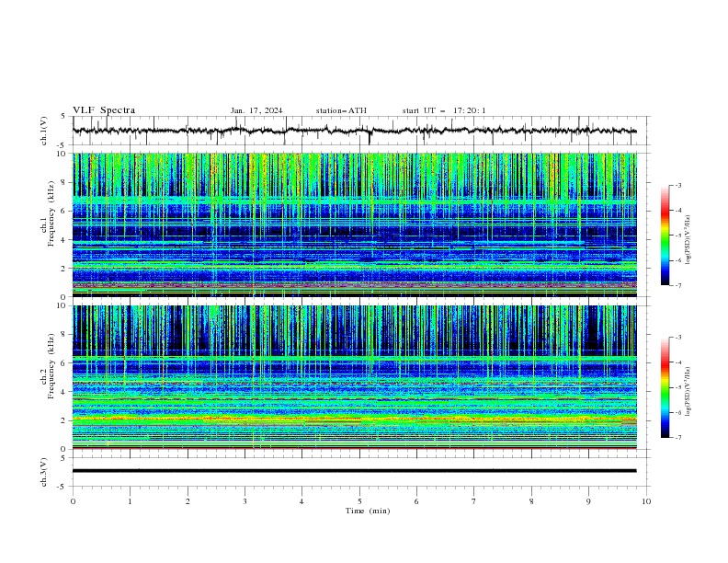Click the ch.1 voltage waveform trace
Image resolution: width=728 pixels, height=563 pixels.
coord(354,131)
